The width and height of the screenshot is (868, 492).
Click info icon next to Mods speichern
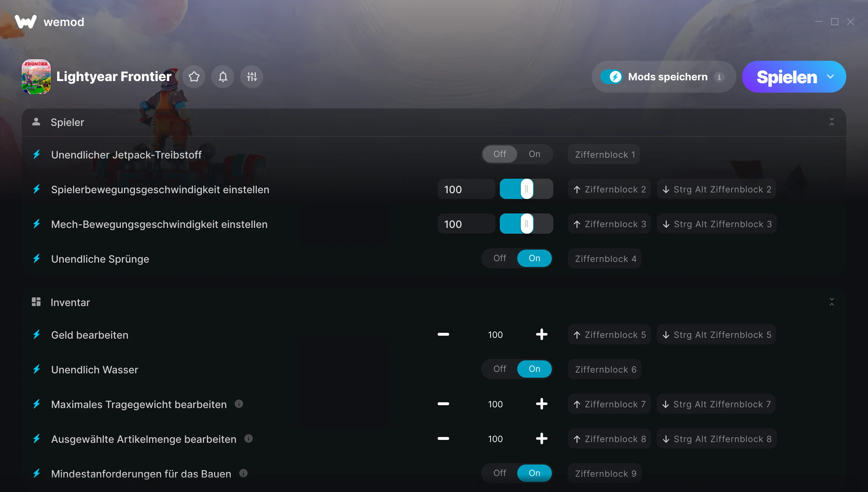pyautogui.click(x=719, y=77)
